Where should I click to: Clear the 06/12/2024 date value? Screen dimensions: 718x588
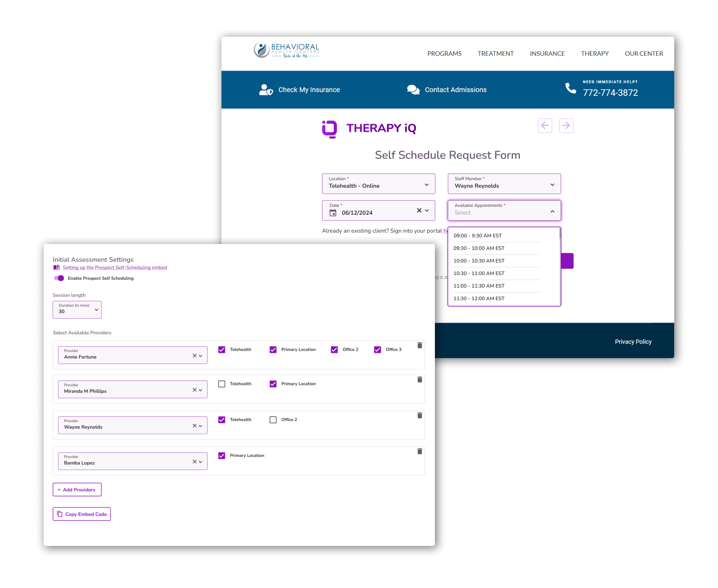(419, 210)
